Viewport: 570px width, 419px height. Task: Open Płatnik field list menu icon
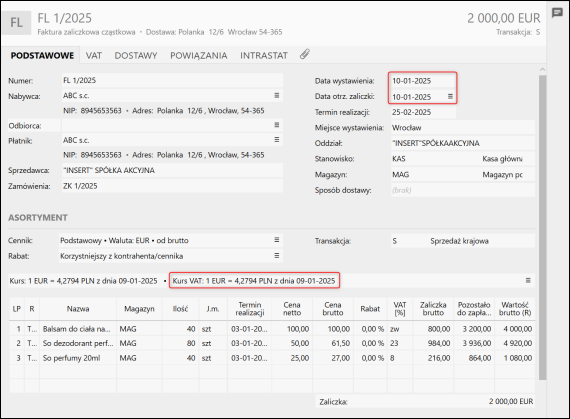click(x=277, y=140)
